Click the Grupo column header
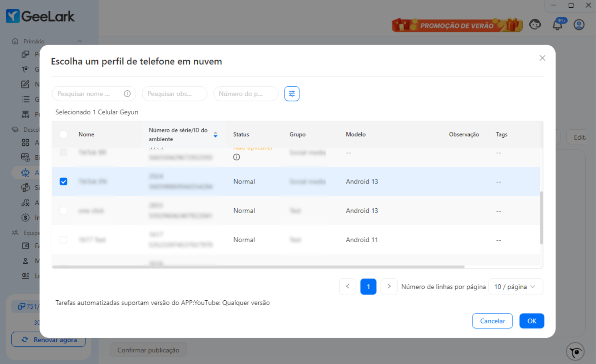 [x=298, y=134]
